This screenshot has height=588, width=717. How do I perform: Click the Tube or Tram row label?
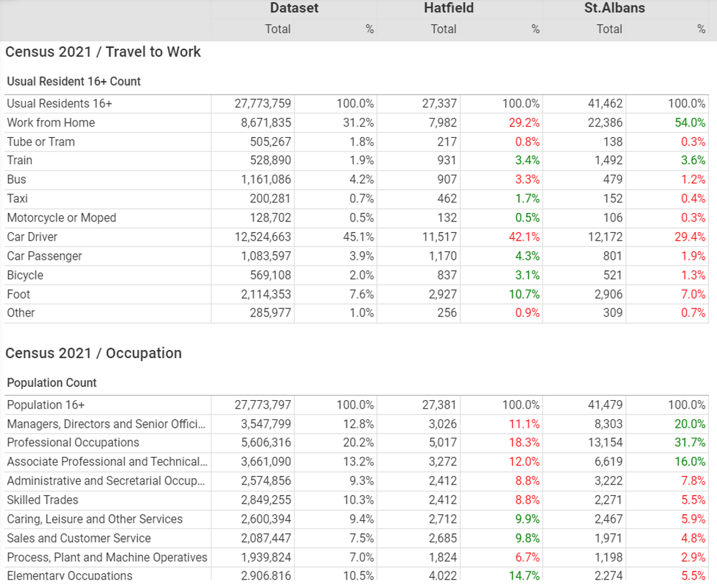[41, 142]
